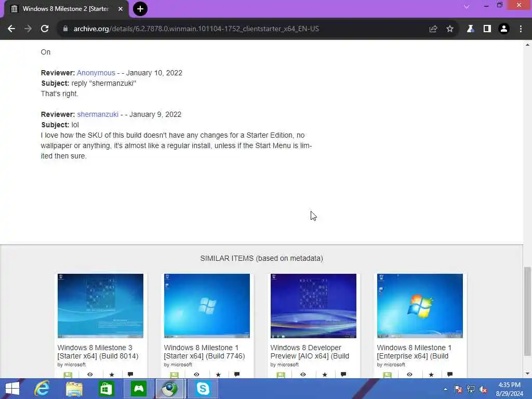Click views eye icon on Developer Preview card

point(303,374)
